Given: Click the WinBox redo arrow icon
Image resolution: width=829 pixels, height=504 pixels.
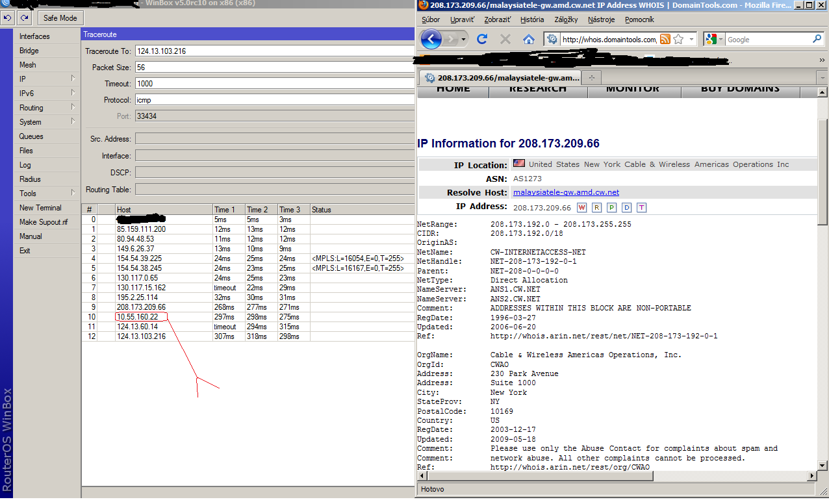Looking at the screenshot, I should 23,18.
